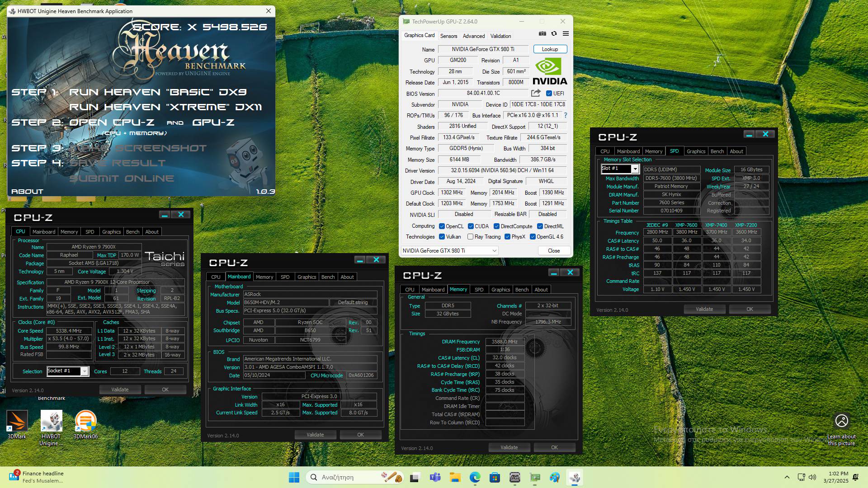Click the GPU-Z taskbar icon
Viewport: 868px width, 488px height.
[535, 477]
